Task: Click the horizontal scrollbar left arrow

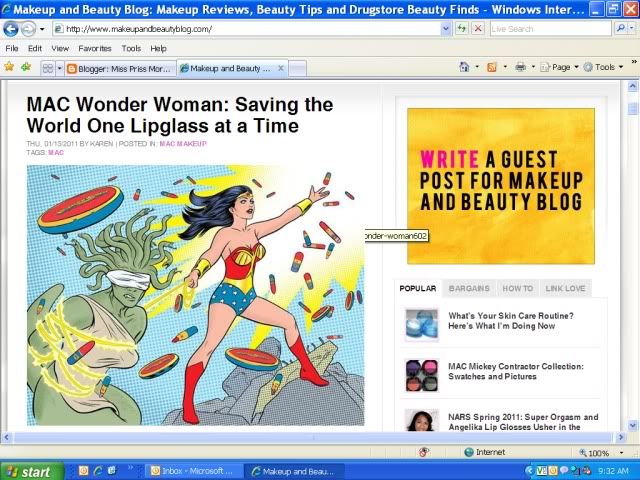Action: [x=6, y=438]
